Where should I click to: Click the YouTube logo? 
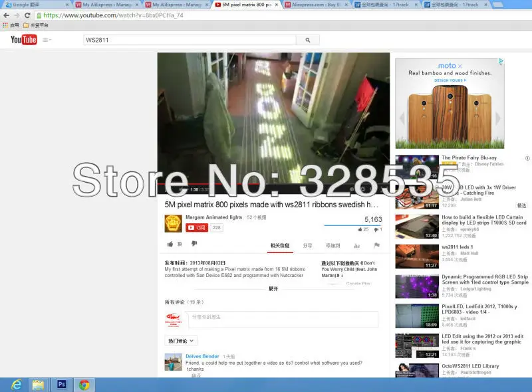click(x=24, y=40)
